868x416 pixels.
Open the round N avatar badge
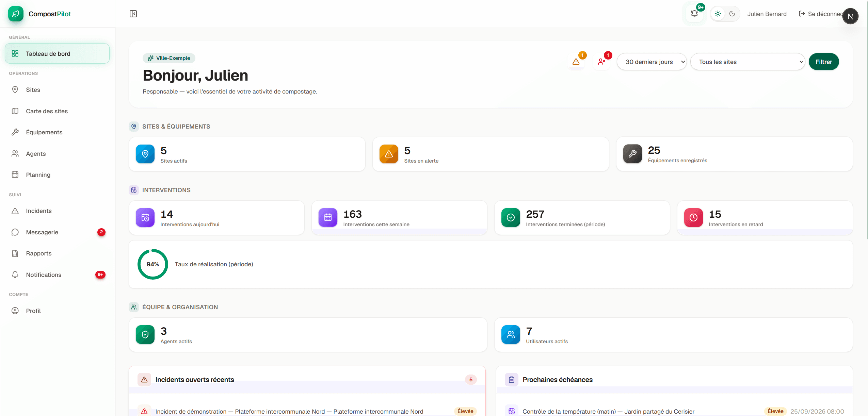coord(850,16)
